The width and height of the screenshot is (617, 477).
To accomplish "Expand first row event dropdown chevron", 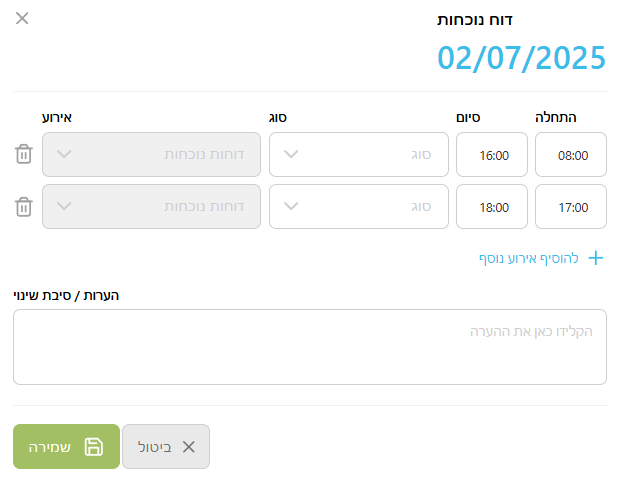I will tap(65, 154).
